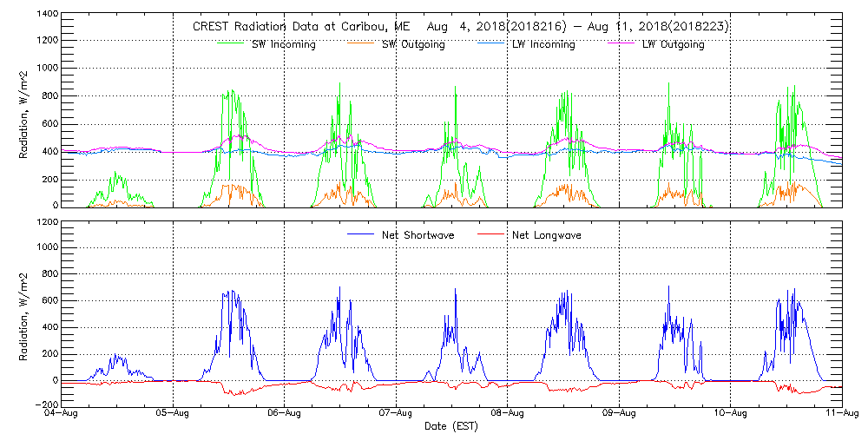The image size is (868, 434).
Task: Select the 10-Aug x-axis tick label
Action: [730, 414]
